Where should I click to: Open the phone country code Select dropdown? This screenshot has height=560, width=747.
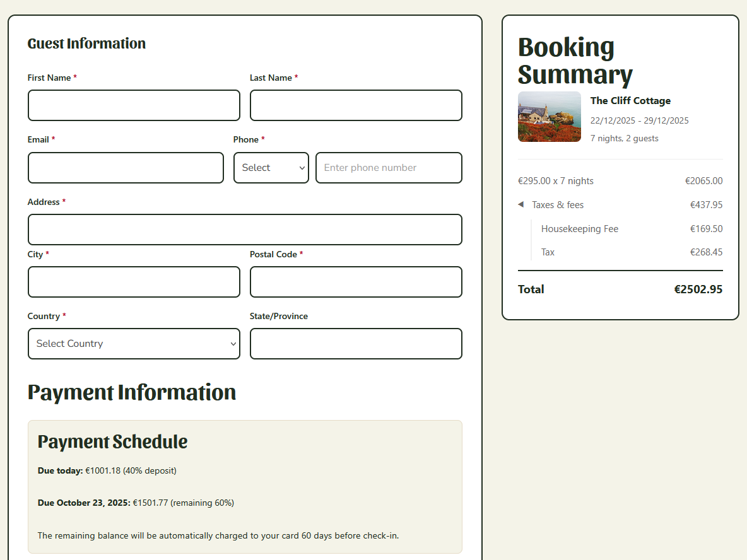tap(271, 168)
